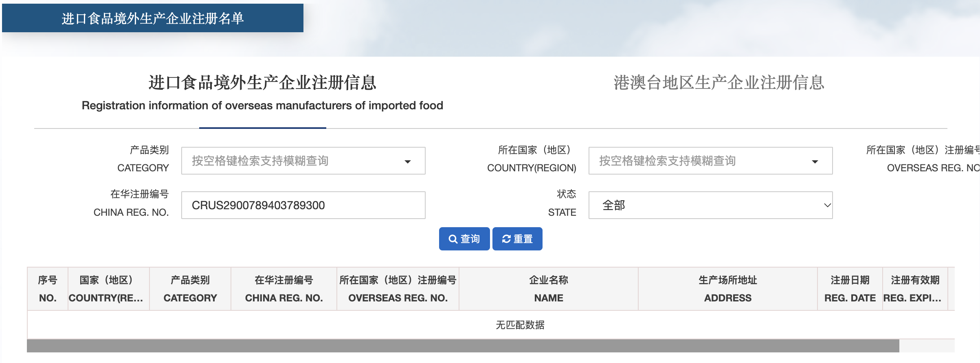The width and height of the screenshot is (980, 363).
Task: Click the 生产场所地址 ADDRESS column header
Action: (728, 289)
